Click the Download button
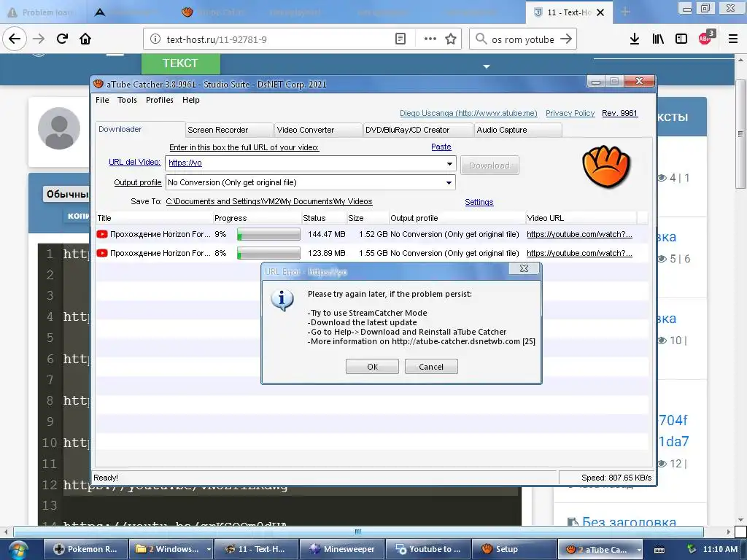The height and width of the screenshot is (560, 747). pyautogui.click(x=489, y=166)
